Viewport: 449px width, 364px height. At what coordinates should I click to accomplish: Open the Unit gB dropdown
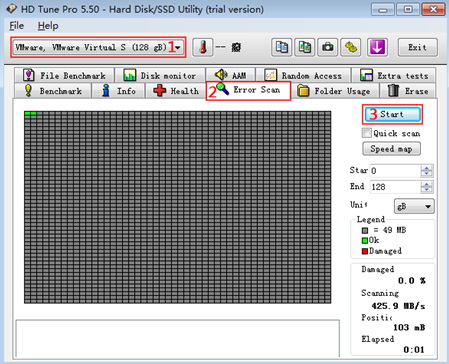(x=414, y=206)
